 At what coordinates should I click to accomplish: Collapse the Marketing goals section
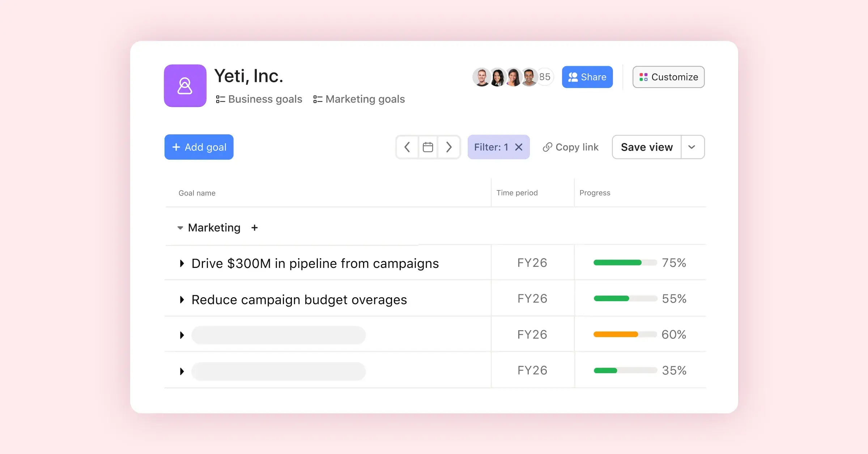pos(180,228)
